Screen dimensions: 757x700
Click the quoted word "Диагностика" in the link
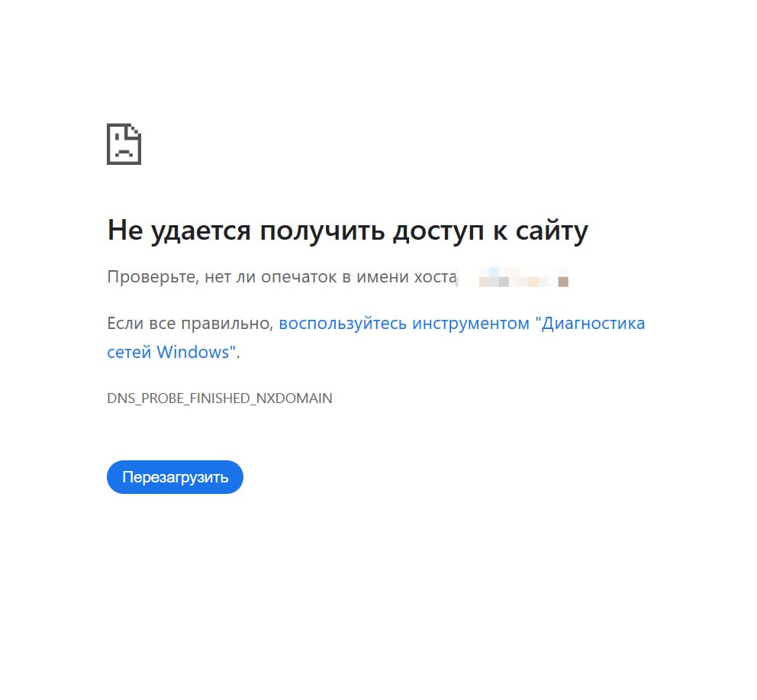[590, 323]
